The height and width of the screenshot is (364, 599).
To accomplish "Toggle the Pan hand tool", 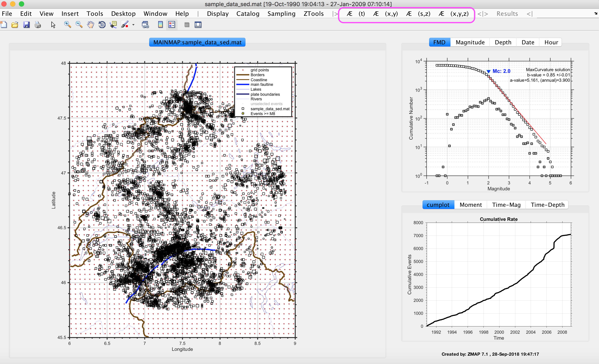I will [91, 25].
